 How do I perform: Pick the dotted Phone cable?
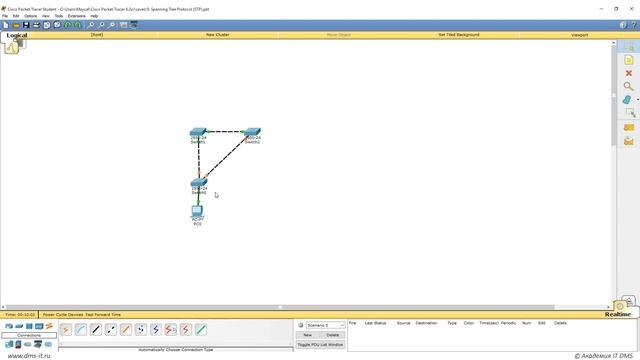[141, 329]
